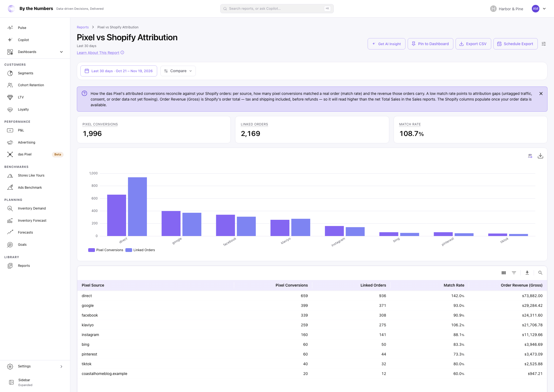The width and height of the screenshot is (554, 392).
Task: Open Copilot sparkle icon in sidebar
Action: 10,40
